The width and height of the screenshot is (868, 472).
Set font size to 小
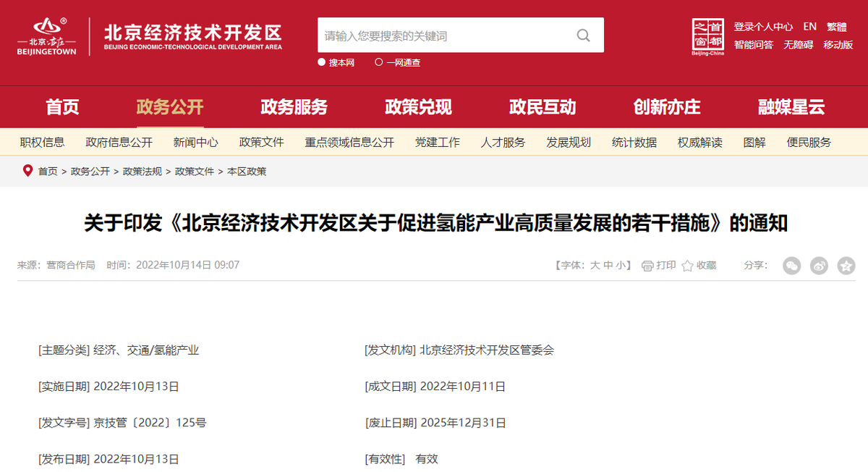click(x=621, y=266)
